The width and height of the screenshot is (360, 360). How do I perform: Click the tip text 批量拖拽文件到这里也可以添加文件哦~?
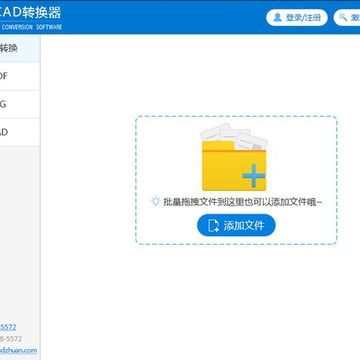(242, 202)
